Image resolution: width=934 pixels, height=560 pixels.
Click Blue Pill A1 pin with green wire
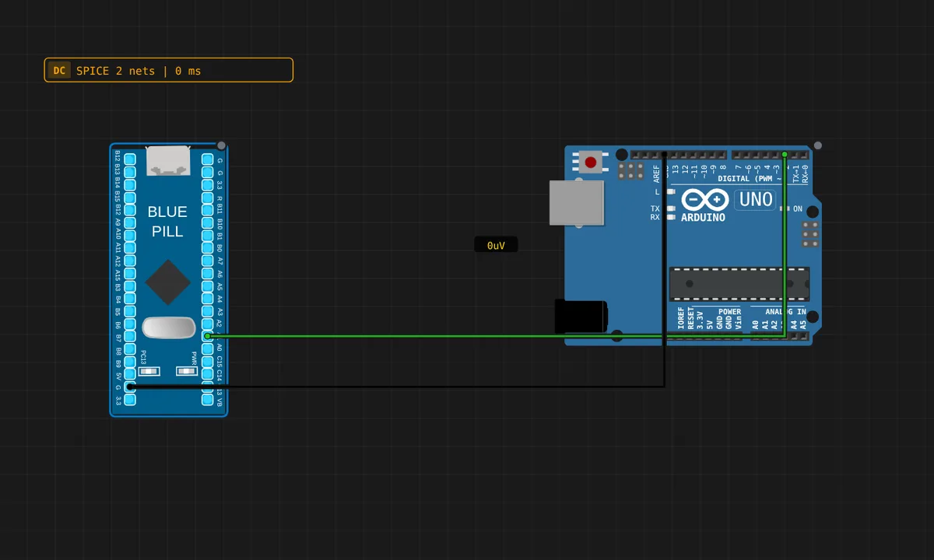tap(208, 335)
